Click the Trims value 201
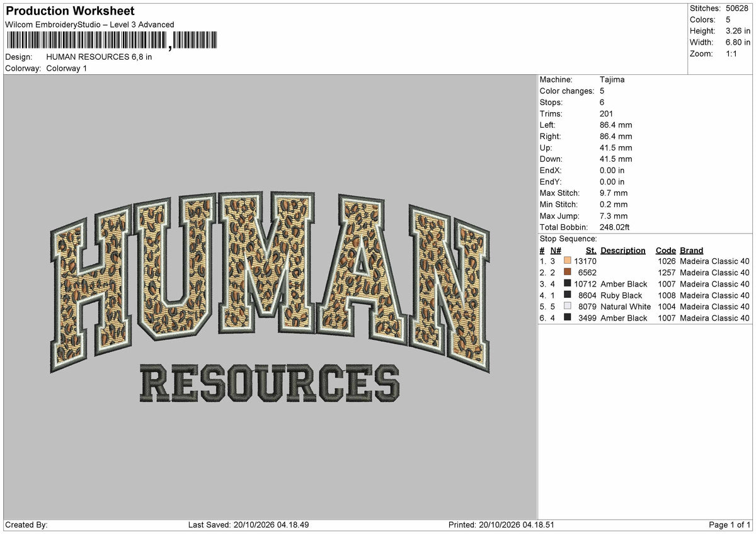Image resolution: width=756 pixels, height=534 pixels. 607,113
